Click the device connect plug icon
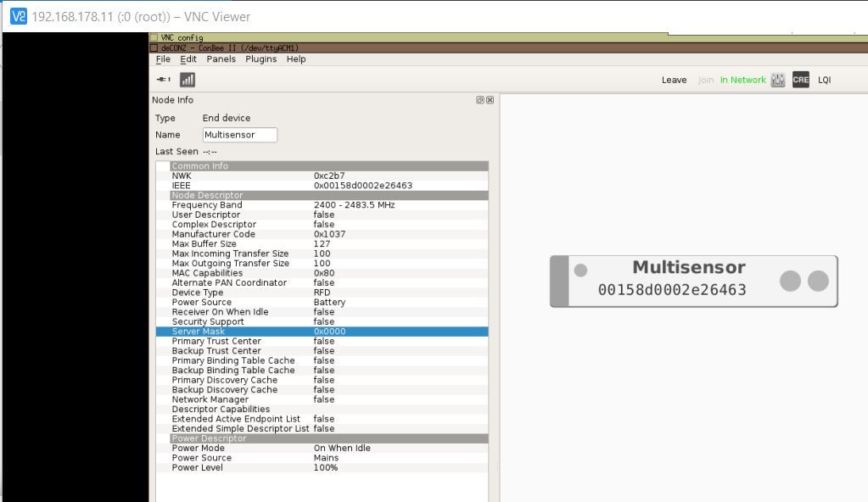This screenshot has height=502, width=868. click(163, 79)
